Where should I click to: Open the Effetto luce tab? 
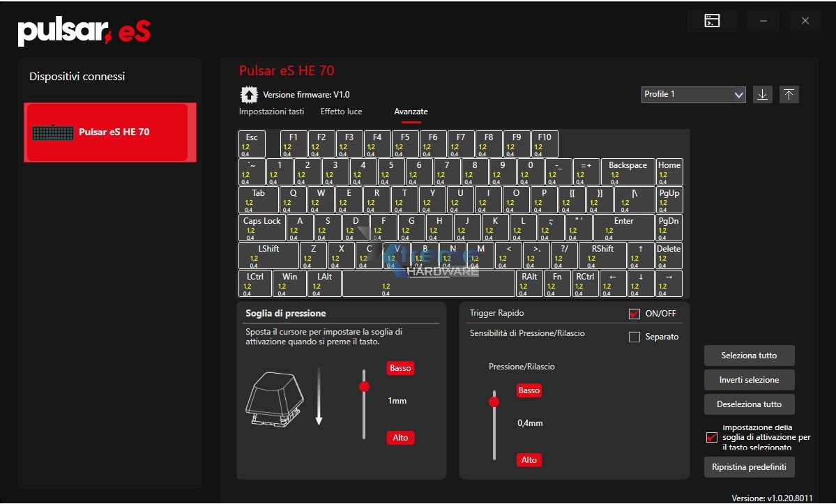coord(341,112)
